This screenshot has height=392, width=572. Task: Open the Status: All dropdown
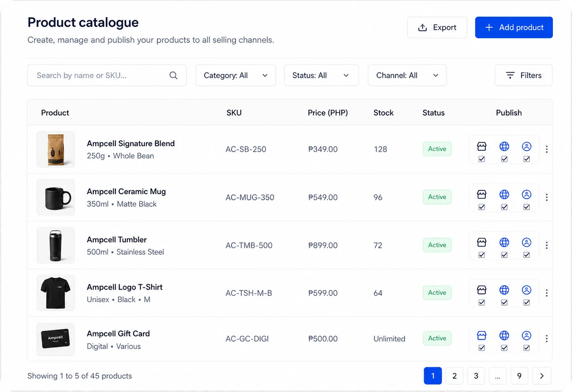[322, 75]
